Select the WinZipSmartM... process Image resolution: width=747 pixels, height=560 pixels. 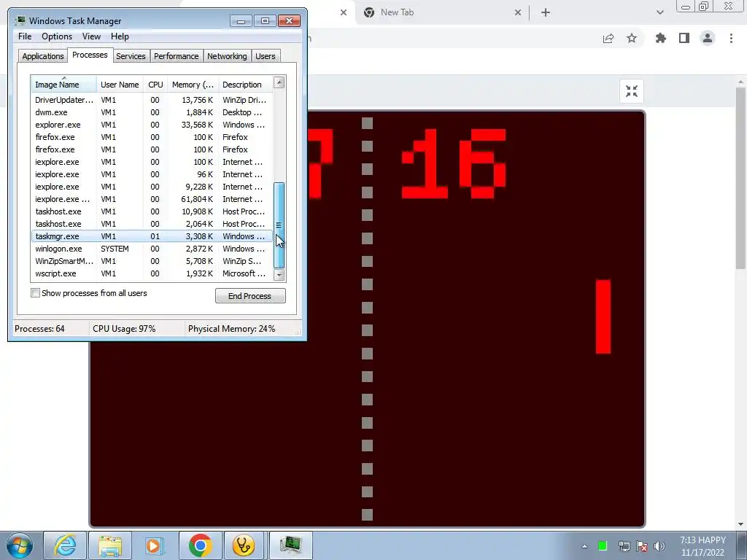[152, 261]
